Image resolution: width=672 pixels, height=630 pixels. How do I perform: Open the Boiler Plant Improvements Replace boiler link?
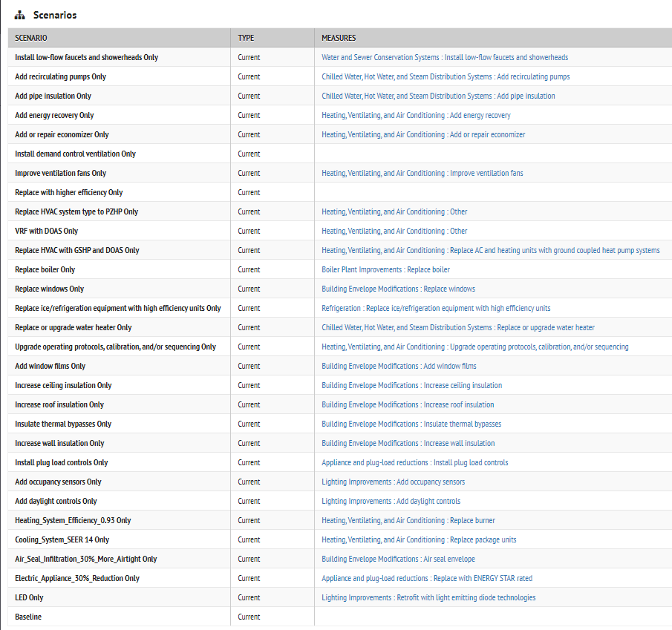386,269
